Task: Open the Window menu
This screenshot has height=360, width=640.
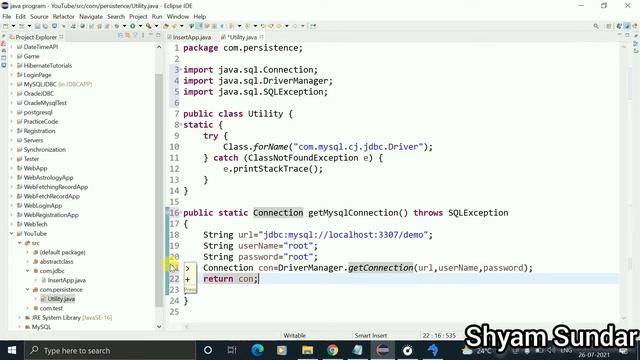Action: 178,16
